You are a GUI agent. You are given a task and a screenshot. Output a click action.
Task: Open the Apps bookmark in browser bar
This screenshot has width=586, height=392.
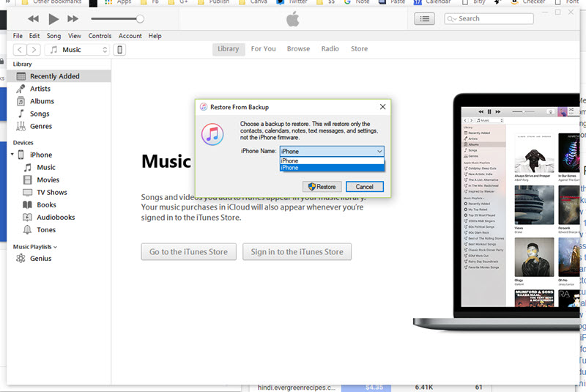coord(119,2)
